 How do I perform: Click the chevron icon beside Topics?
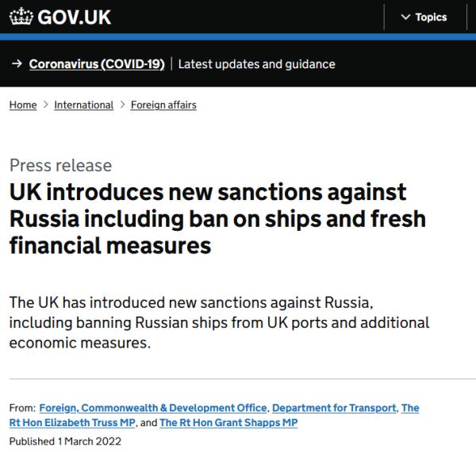click(405, 17)
